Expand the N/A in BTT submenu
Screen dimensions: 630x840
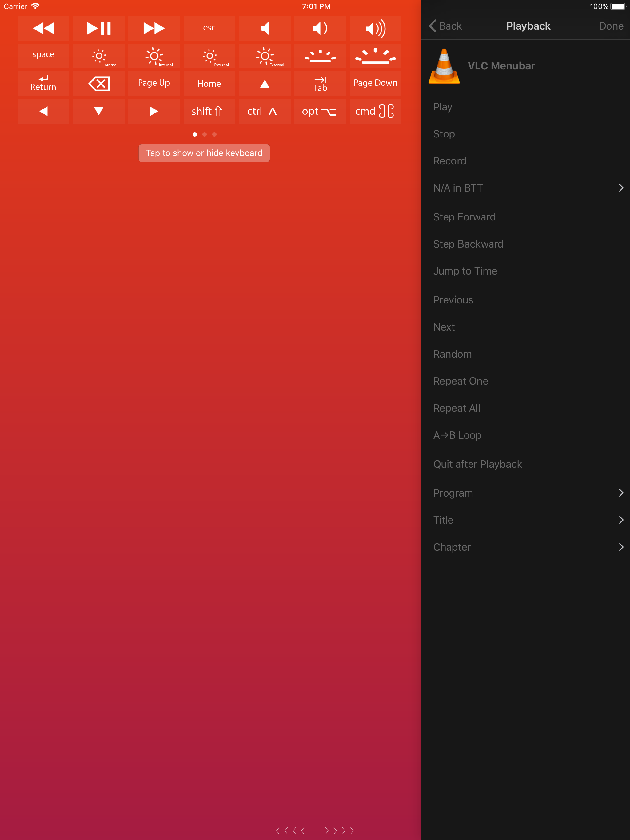pos(528,188)
